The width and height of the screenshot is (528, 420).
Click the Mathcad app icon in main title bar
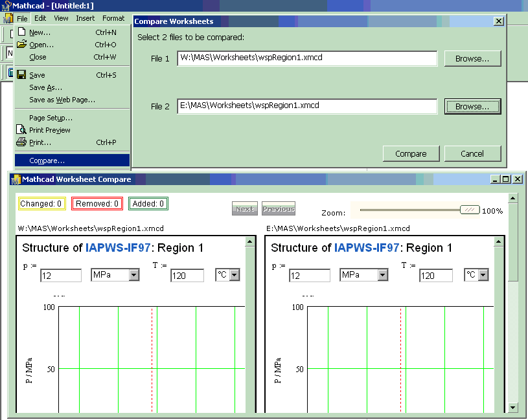tap(6, 5)
